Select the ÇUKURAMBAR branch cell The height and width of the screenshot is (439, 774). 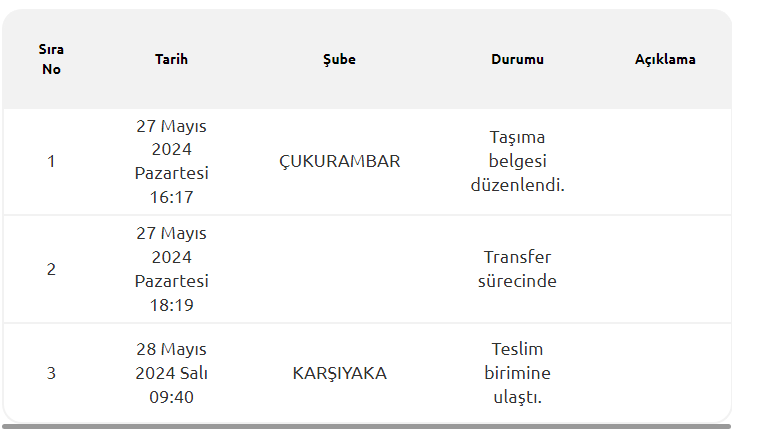[x=339, y=161]
